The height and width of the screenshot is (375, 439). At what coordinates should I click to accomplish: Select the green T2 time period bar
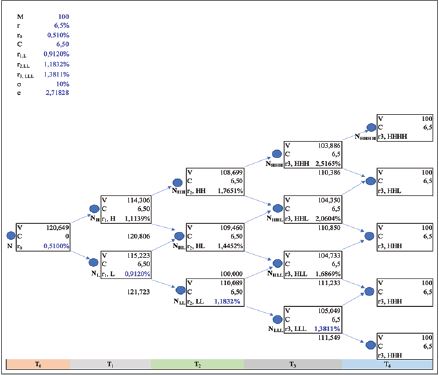pos(197,364)
